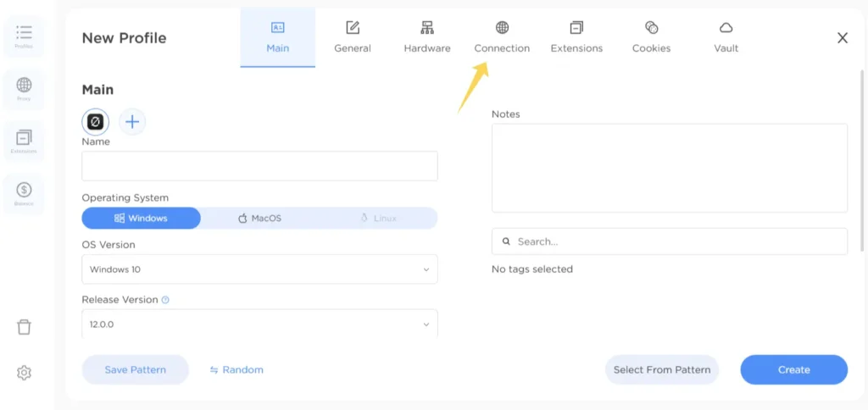Open the Balance dollar sidebar icon

point(24,194)
